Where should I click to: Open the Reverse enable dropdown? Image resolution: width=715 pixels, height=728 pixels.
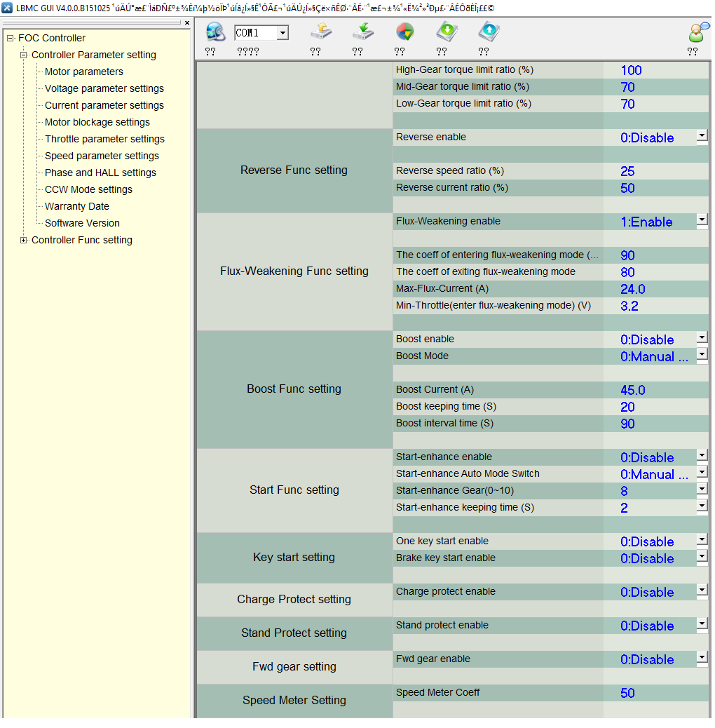(702, 137)
